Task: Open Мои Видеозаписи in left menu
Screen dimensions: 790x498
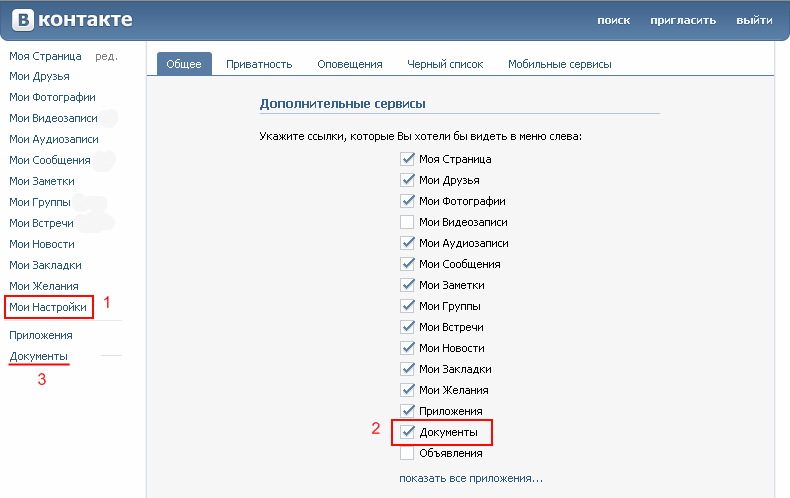Action: pyautogui.click(x=53, y=118)
